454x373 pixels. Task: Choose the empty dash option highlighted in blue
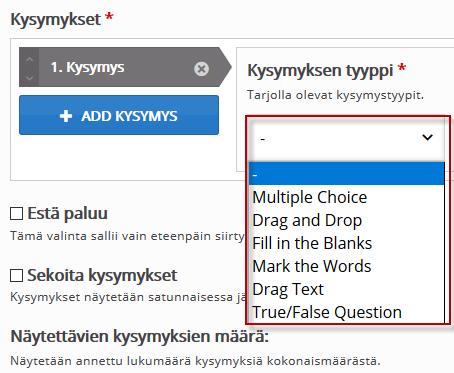347,174
